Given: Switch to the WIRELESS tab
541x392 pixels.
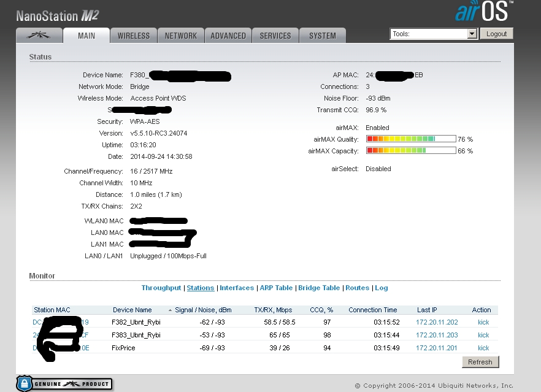Looking at the screenshot, I should point(133,36).
